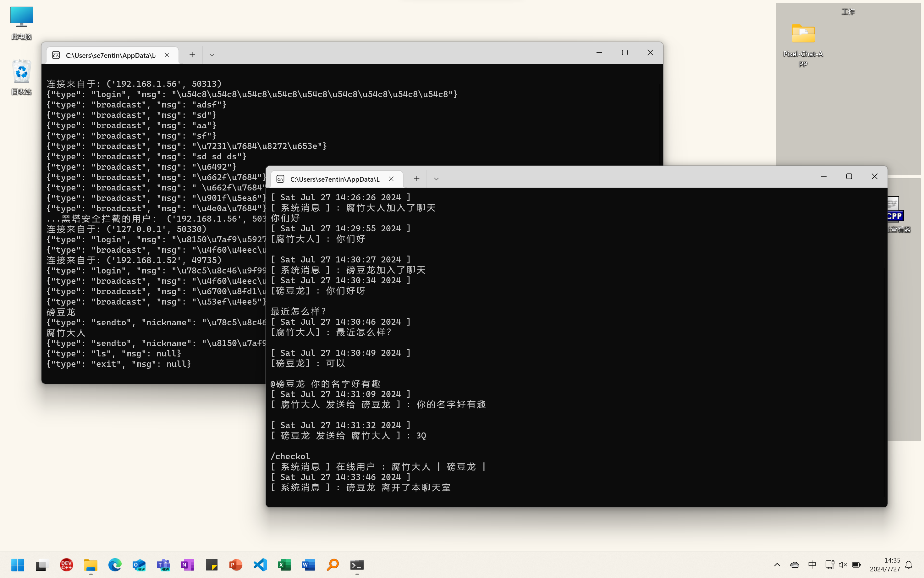Open the clock and date 14:35 panel
The image size is (924, 578).
coord(885,564)
